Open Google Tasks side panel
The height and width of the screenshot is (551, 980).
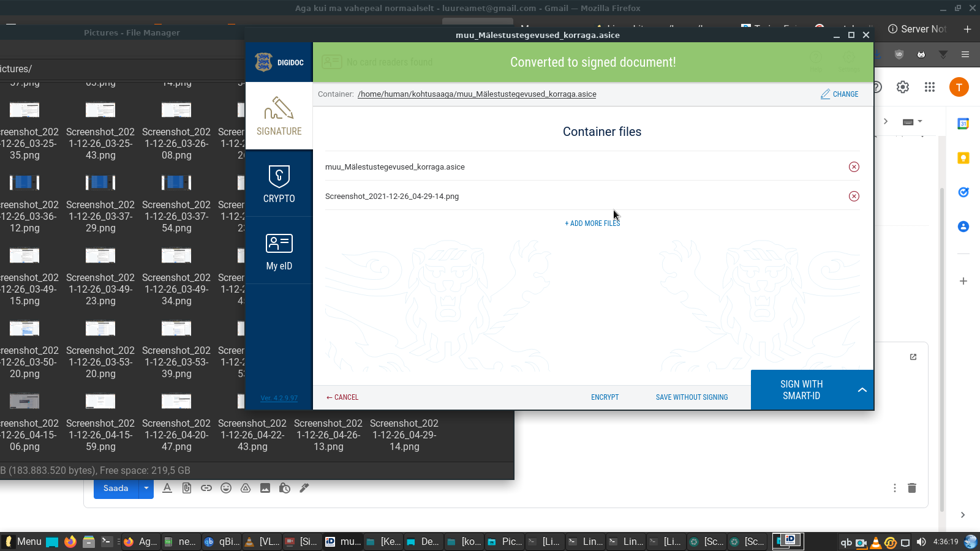963,192
